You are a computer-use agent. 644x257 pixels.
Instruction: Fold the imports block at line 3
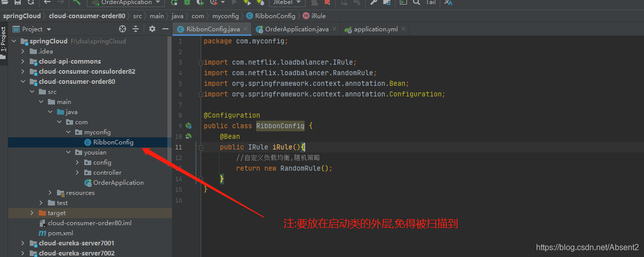[x=201, y=63]
